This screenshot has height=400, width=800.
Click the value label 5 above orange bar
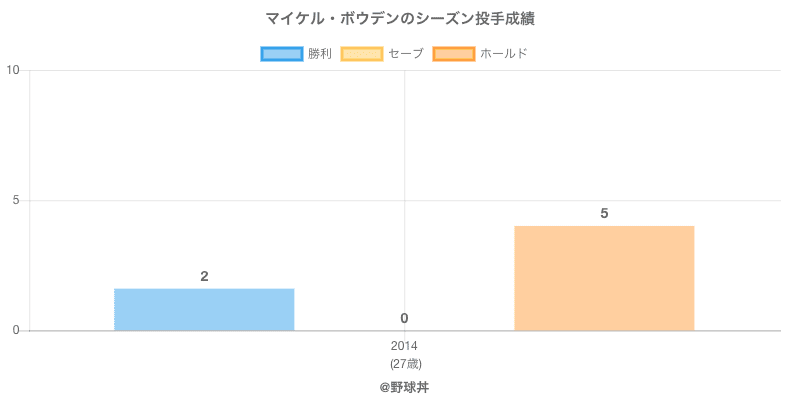point(604,213)
